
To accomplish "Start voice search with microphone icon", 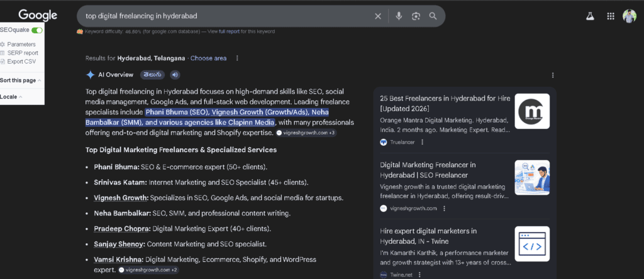I will (x=398, y=16).
